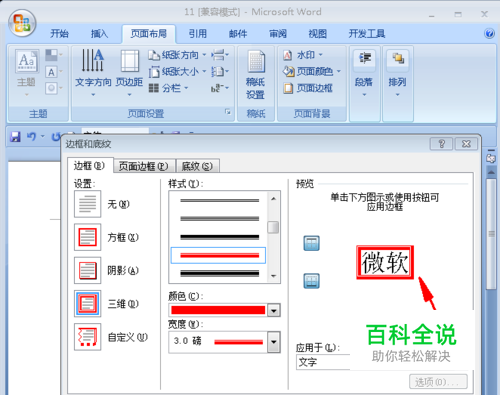Select the bottom thick black line style
Screen dimensions: 500x395
[x=219, y=273]
